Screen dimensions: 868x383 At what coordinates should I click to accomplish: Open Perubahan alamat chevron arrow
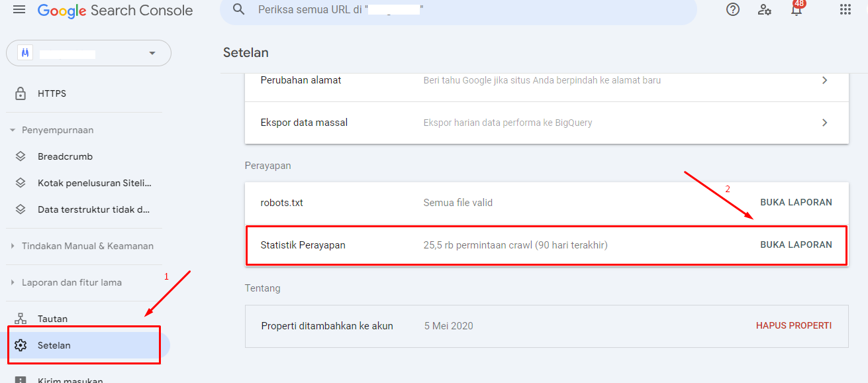coord(825,80)
